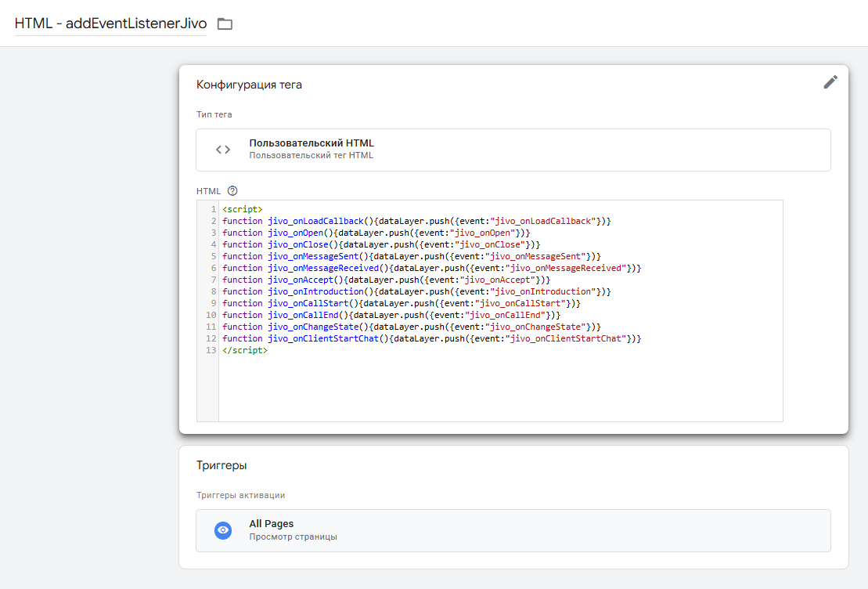
Task: Click the jivo_onIntroduction function line
Action: 416,291
